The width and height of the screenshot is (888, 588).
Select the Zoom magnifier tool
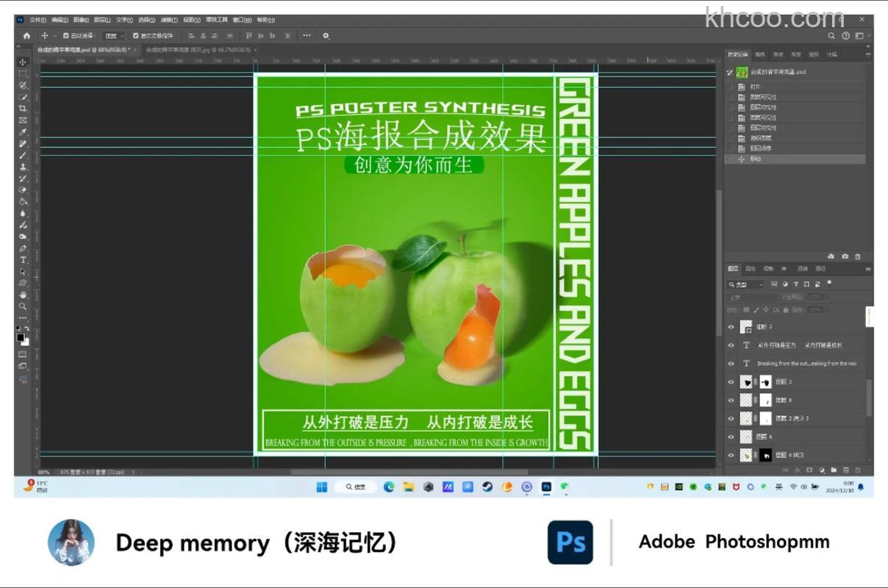click(x=23, y=306)
